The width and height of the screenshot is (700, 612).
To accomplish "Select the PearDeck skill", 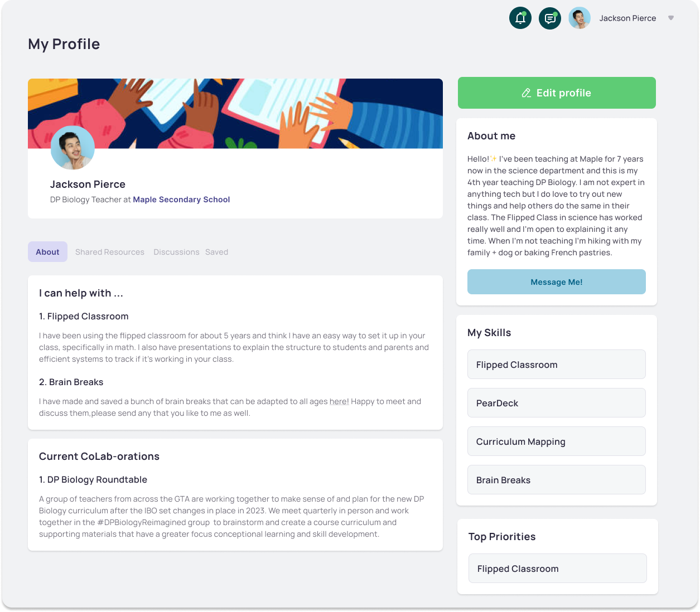I will coord(557,403).
